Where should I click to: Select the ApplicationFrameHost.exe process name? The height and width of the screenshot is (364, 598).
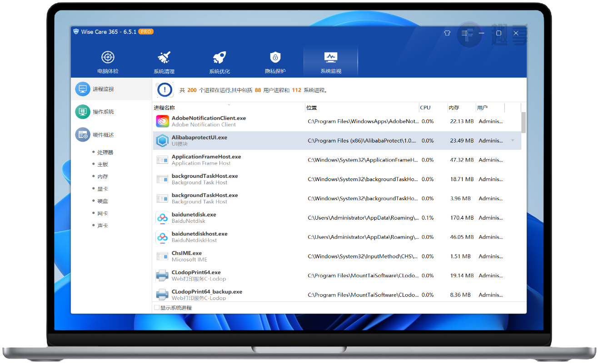(x=206, y=157)
